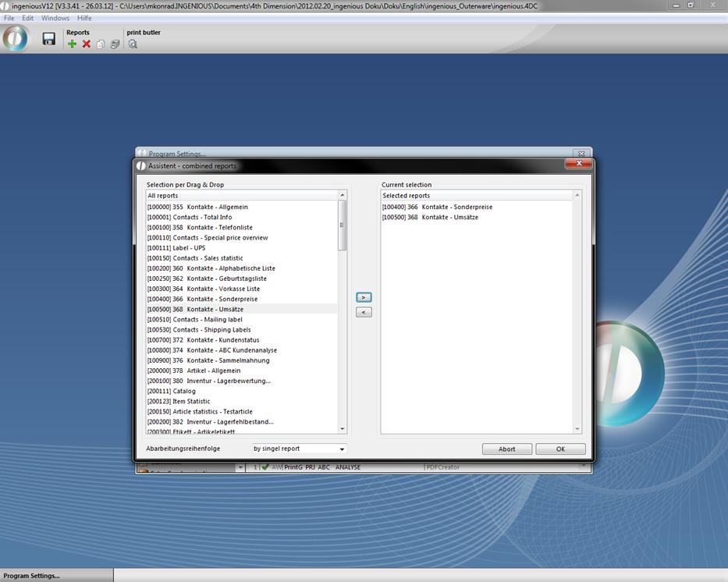The width and height of the screenshot is (728, 582).
Task: Open the File menu
Action: click(x=9, y=18)
